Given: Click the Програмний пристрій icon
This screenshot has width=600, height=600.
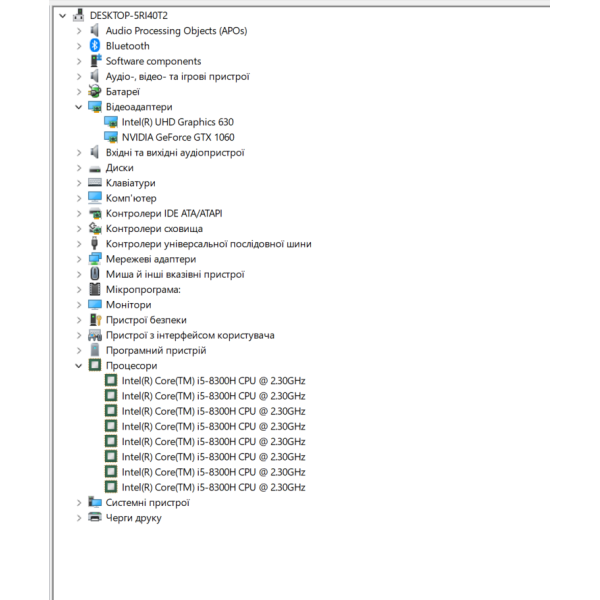Looking at the screenshot, I should click(x=95, y=350).
